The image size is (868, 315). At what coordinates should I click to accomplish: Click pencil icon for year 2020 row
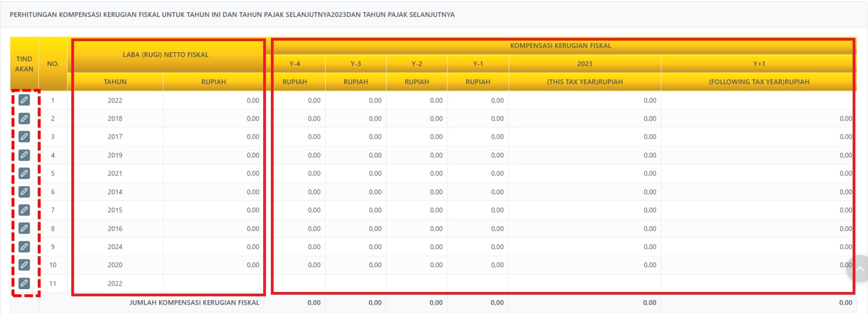[24, 265]
